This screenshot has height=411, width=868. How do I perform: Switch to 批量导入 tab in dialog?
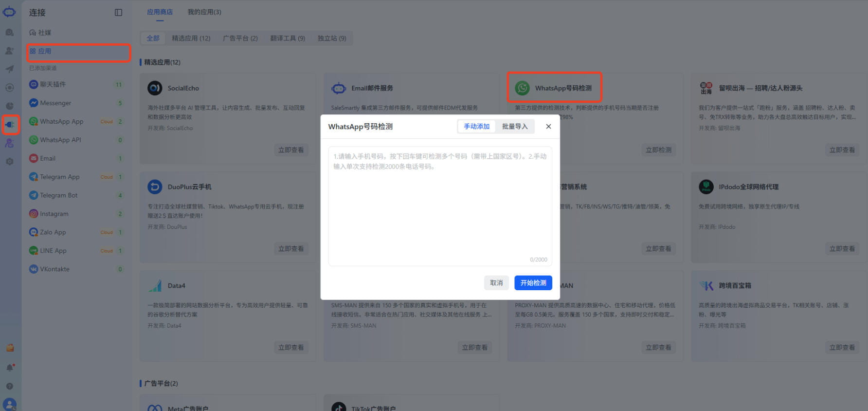[515, 127]
